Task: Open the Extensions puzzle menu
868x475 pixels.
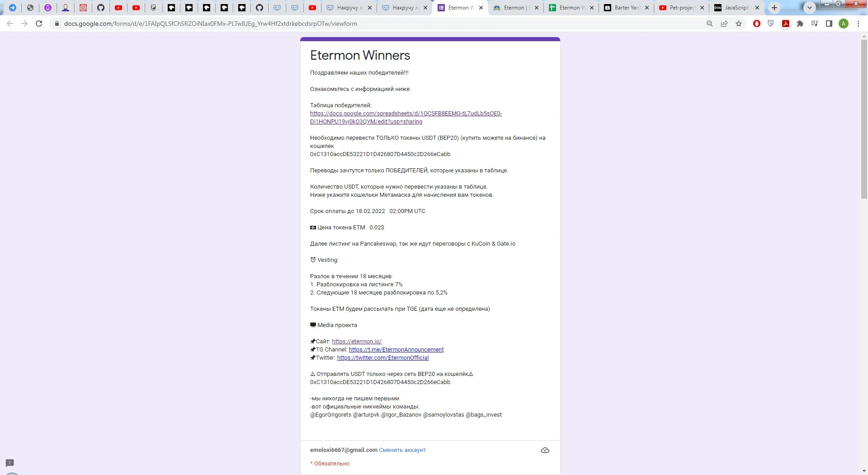Action: click(800, 24)
